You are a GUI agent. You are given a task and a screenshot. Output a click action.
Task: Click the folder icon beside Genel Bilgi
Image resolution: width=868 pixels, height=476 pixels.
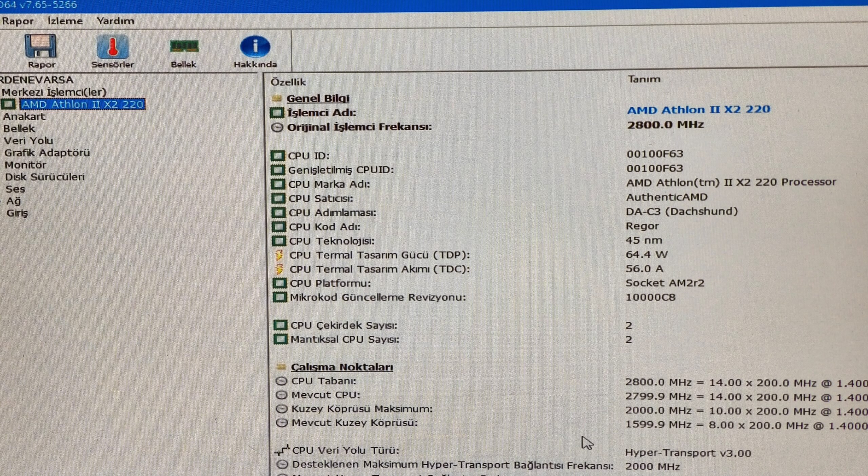(x=277, y=98)
